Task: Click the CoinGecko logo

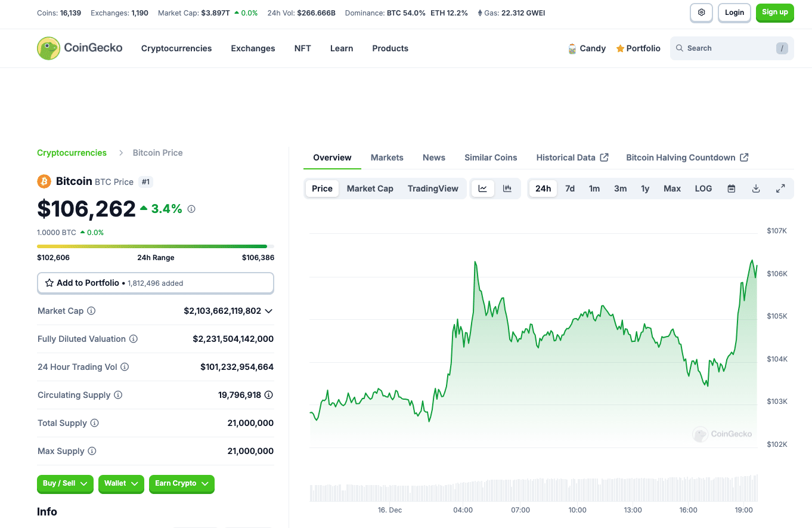Action: pyautogui.click(x=80, y=48)
